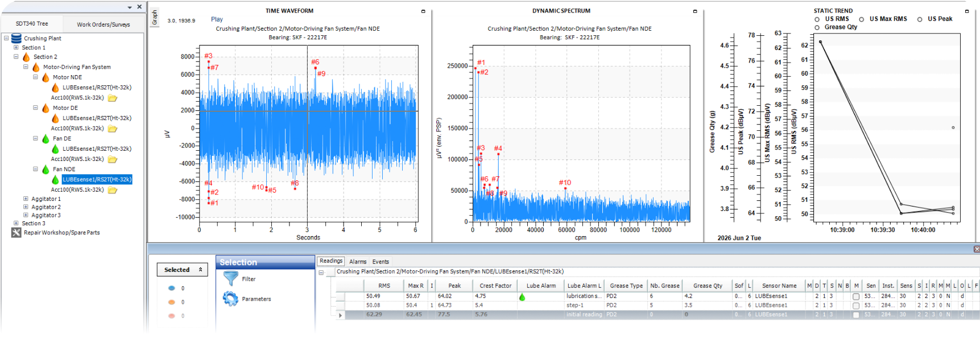Open the Alarms tab

(358, 262)
